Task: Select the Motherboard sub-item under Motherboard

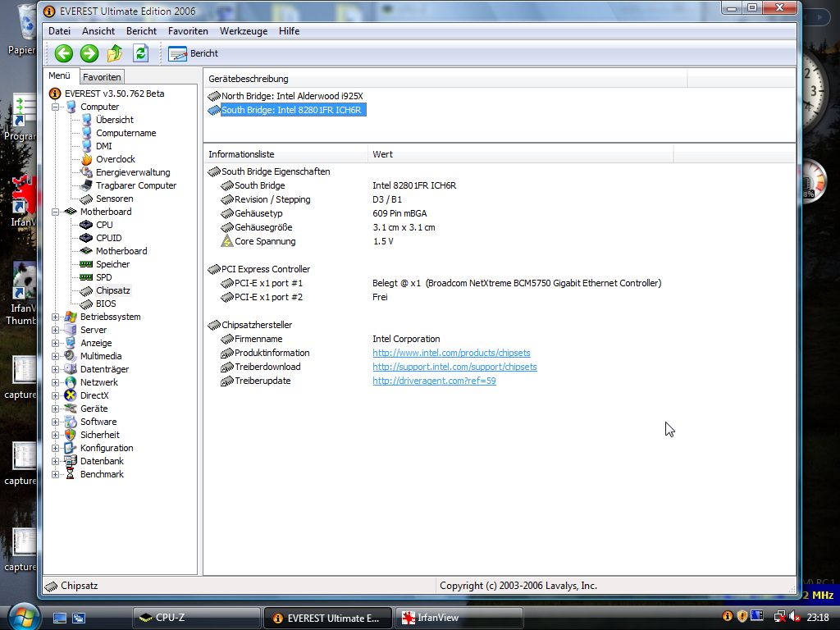Action: tap(121, 251)
